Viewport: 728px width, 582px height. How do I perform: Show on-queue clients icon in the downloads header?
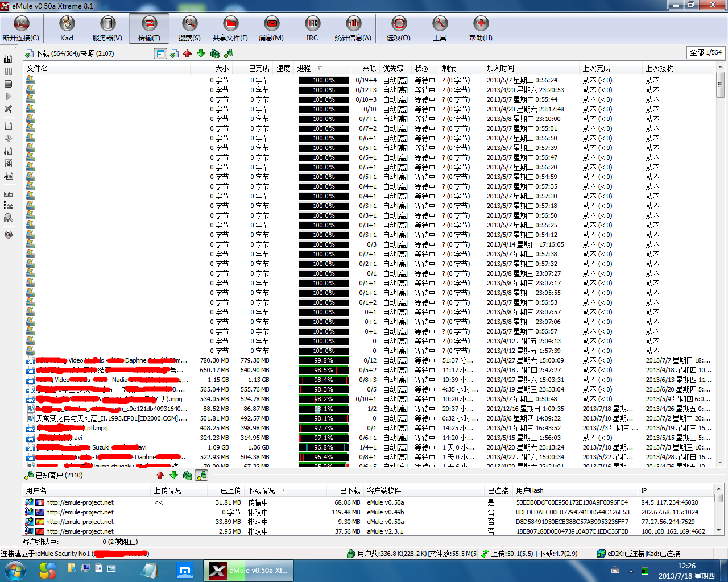215,53
